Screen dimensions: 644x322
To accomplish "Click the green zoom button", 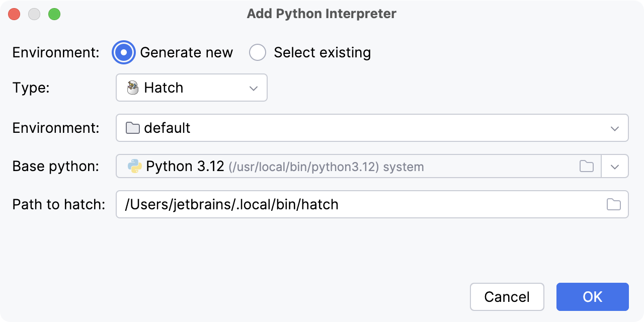I will coord(54,14).
